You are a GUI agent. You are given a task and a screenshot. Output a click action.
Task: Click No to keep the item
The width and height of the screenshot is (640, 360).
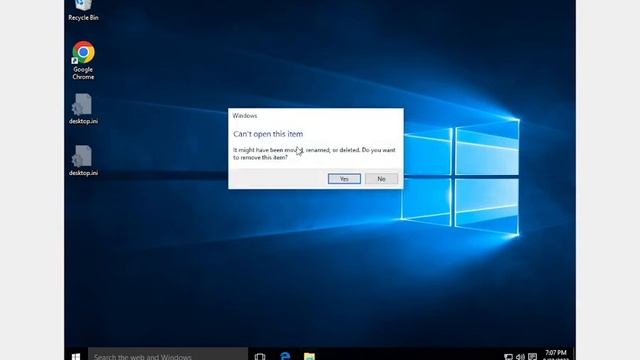[381, 179]
